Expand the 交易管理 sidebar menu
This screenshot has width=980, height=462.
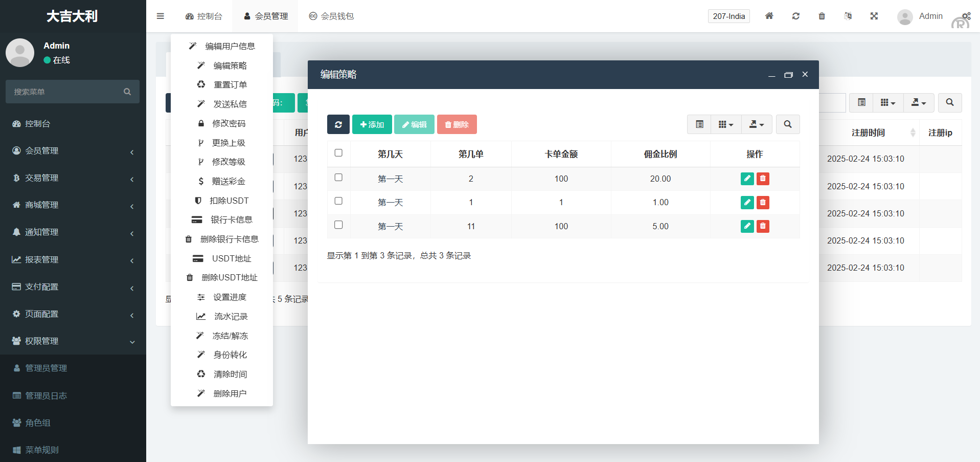[73, 178]
